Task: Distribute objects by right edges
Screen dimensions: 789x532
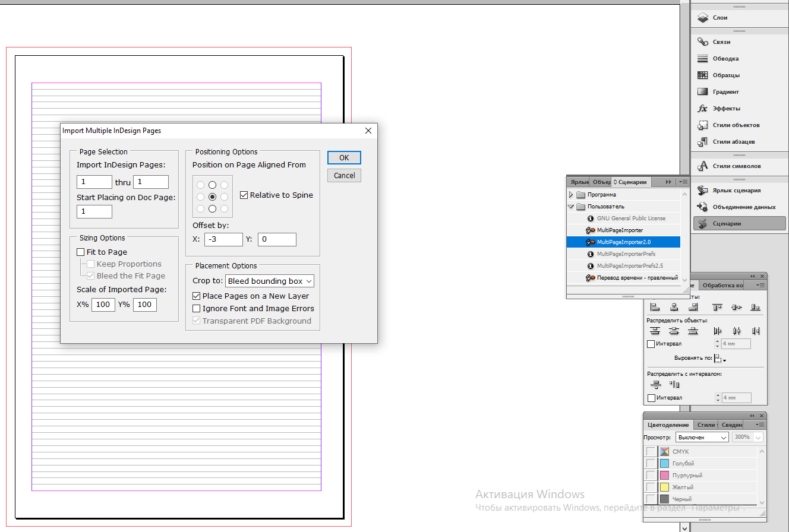Action: click(756, 331)
